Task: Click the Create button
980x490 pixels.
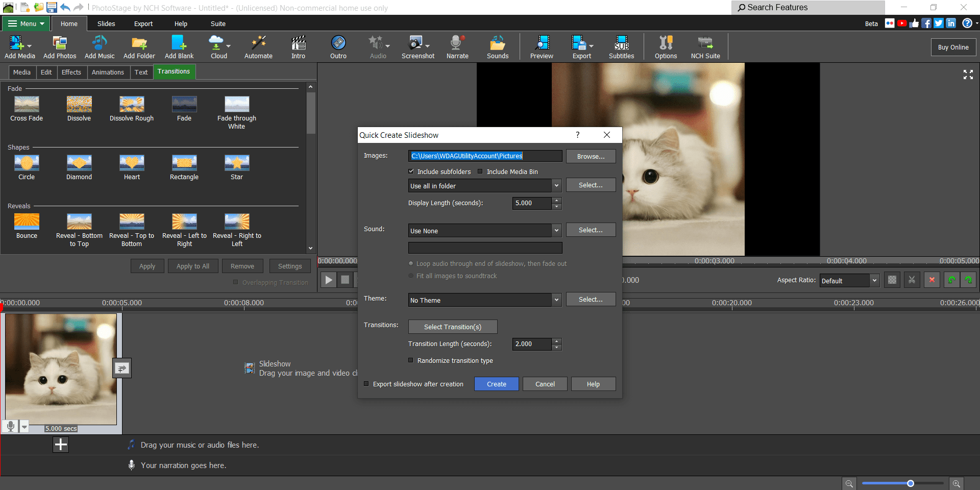Action: [x=496, y=384]
